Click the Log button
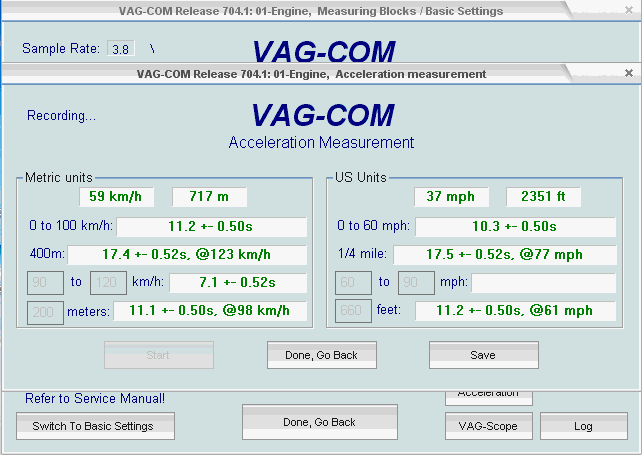Image resolution: width=642 pixels, height=455 pixels. coord(584,426)
